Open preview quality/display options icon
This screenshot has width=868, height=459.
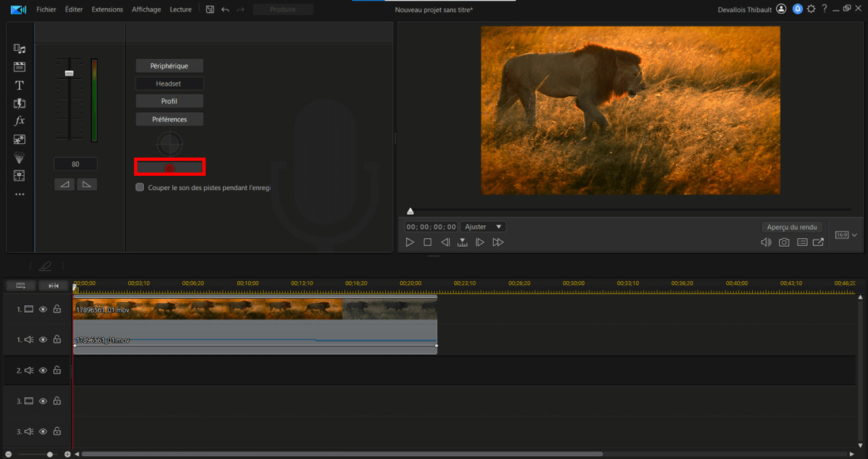tap(802, 242)
